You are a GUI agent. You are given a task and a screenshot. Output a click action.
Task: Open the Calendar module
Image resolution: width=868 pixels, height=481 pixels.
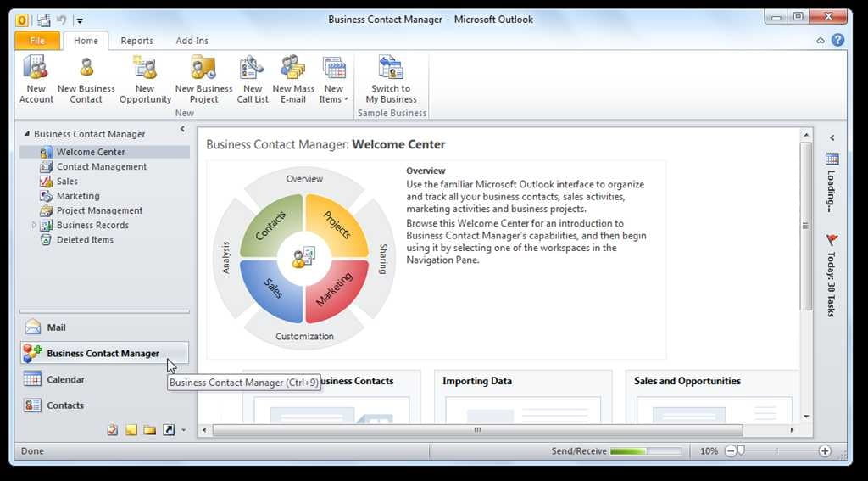click(x=104, y=379)
